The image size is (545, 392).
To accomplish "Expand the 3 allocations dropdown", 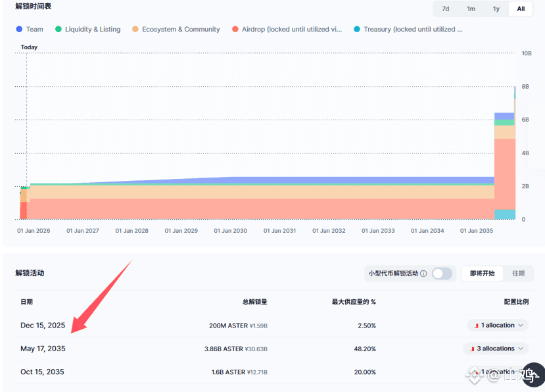I will pyautogui.click(x=496, y=349).
